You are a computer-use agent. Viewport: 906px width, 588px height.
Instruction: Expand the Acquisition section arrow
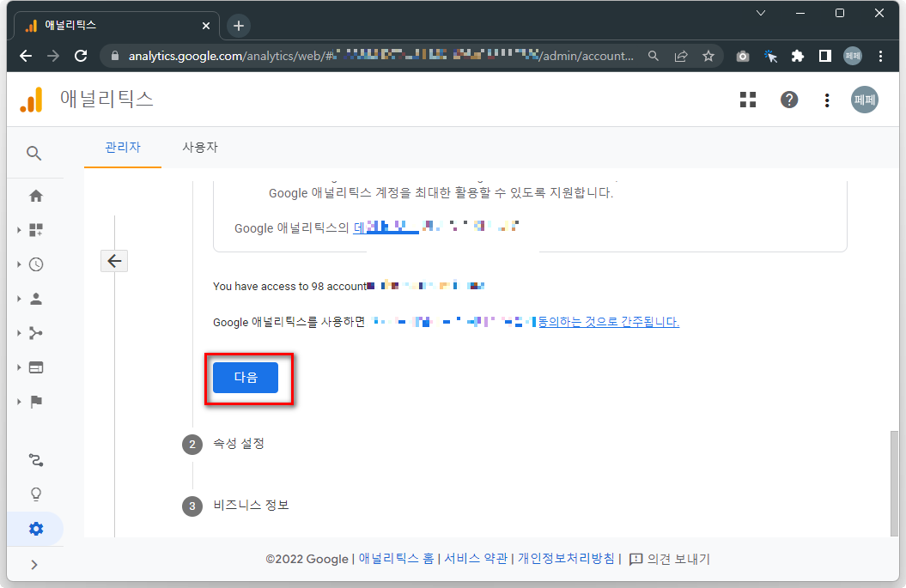point(19,333)
